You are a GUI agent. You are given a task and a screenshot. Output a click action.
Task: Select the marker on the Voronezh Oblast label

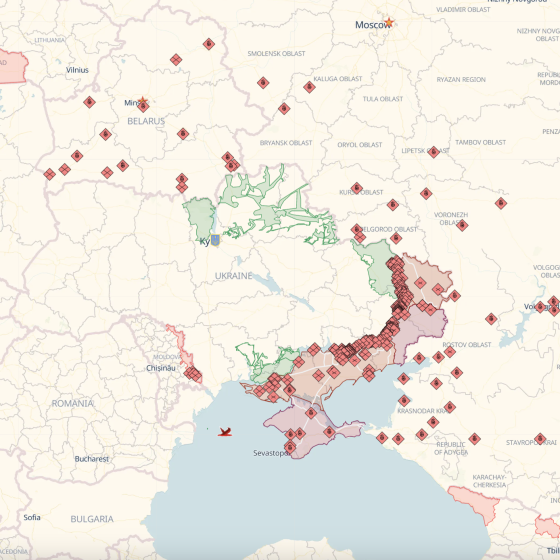[462, 225]
